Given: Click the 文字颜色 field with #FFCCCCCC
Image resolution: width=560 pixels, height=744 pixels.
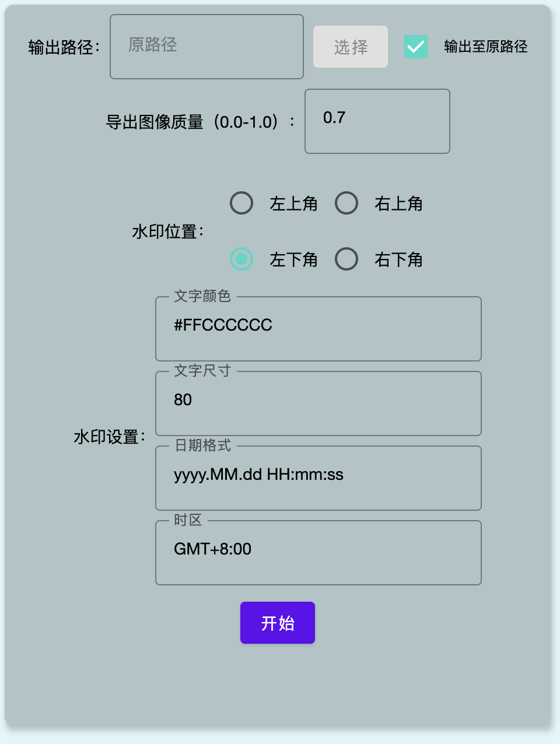Looking at the screenshot, I should coord(318,329).
